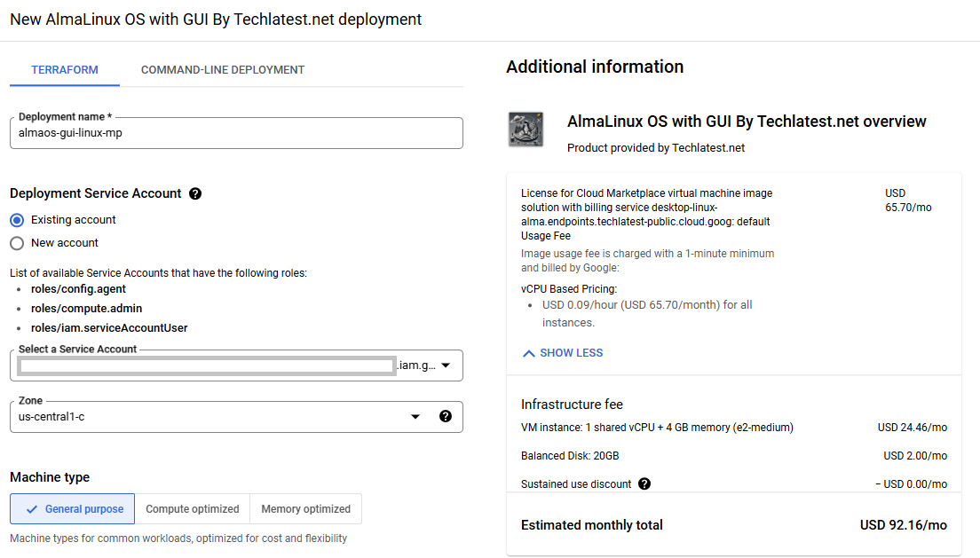Click the Deployment name input field
This screenshot has height=558, width=980.
point(236,133)
